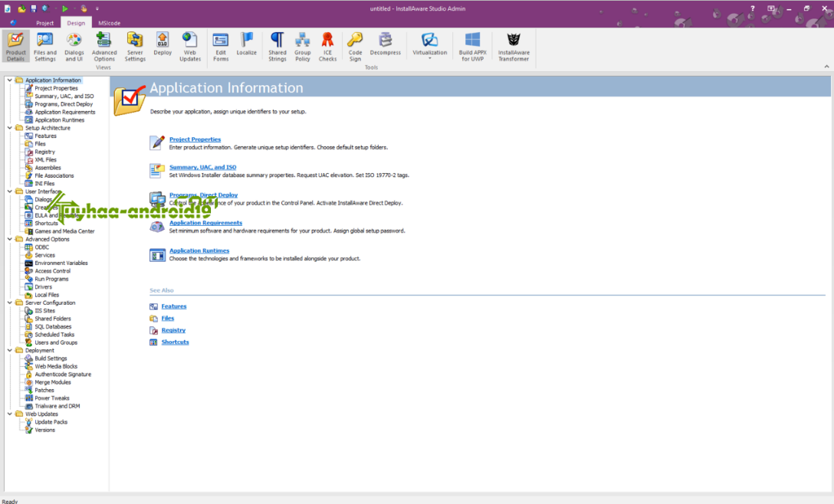Collapse the User Interface tree node

point(9,191)
